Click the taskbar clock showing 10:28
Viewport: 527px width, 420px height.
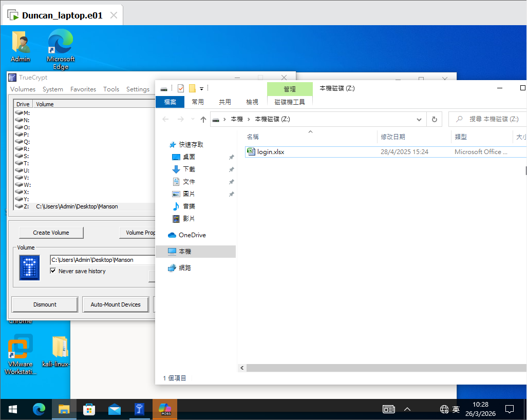pyautogui.click(x=480, y=409)
